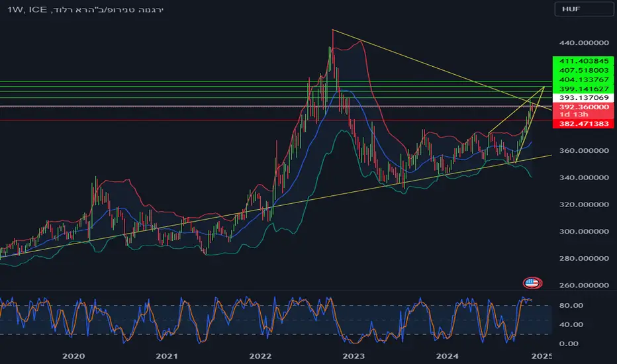
Task: Click the 0.00 oscillator scale level
Action: (x=569, y=343)
